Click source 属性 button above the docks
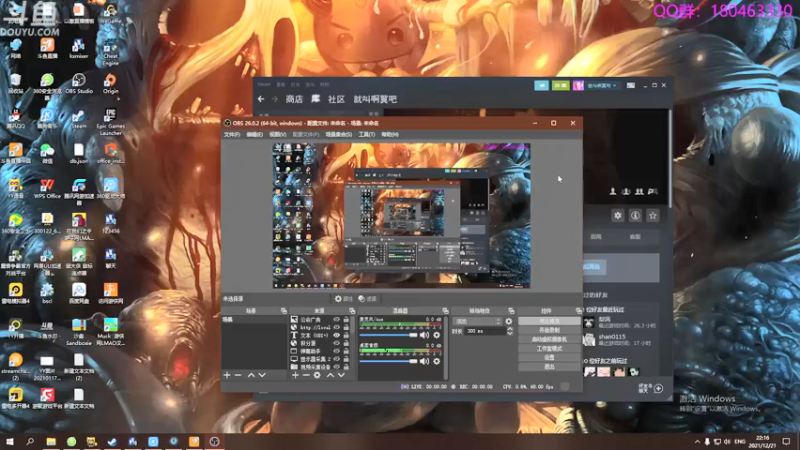Image resolution: width=800 pixels, height=450 pixels. pos(344,299)
